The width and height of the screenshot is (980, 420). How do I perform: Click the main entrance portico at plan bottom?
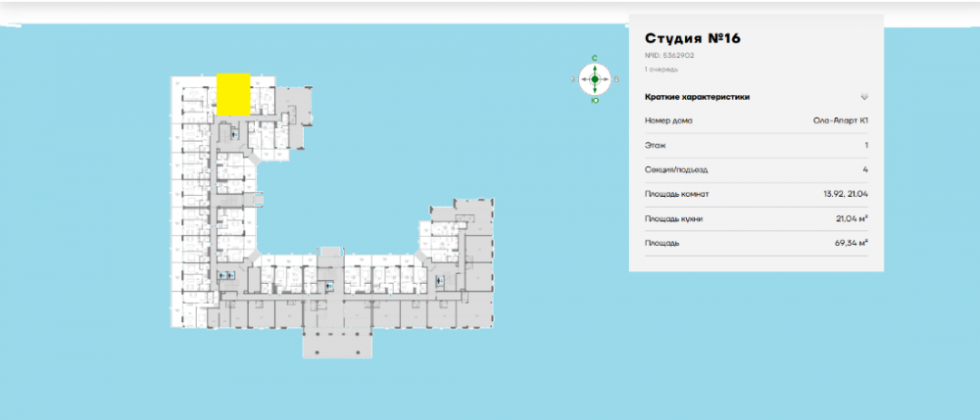click(340, 342)
